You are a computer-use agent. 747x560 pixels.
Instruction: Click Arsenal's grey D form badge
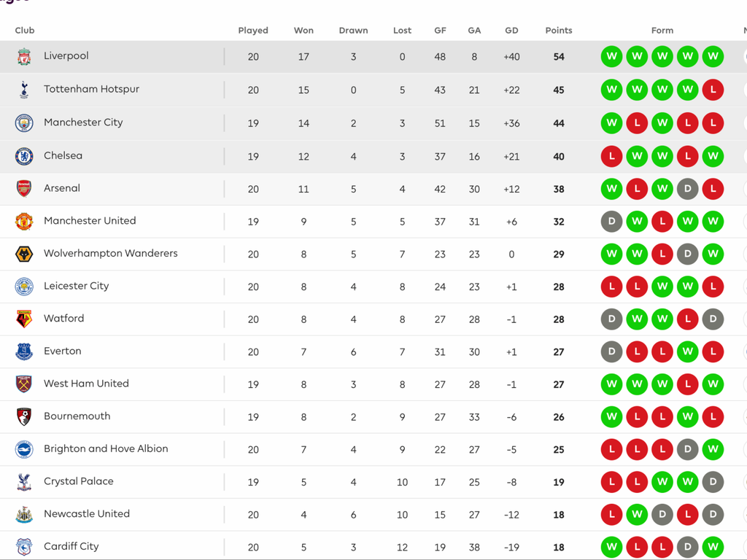[x=687, y=189]
